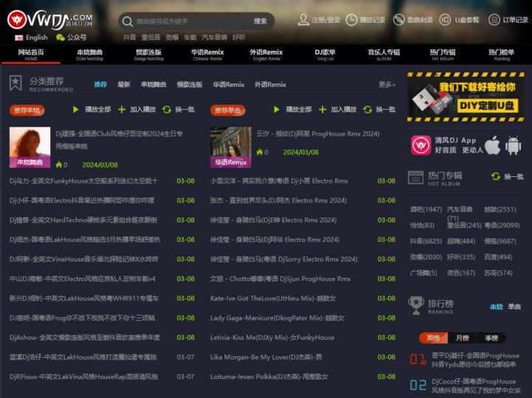Click the red 清风DJ App icon

pyautogui.click(x=421, y=145)
